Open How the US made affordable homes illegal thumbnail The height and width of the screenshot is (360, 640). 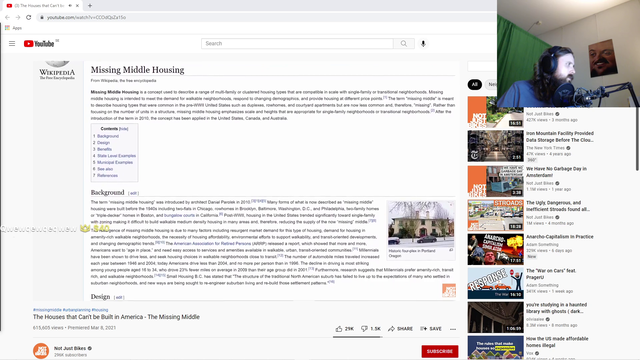click(x=496, y=348)
